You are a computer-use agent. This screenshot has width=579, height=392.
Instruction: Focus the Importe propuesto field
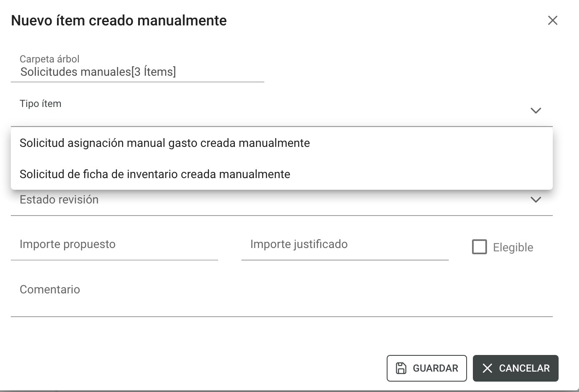click(114, 245)
